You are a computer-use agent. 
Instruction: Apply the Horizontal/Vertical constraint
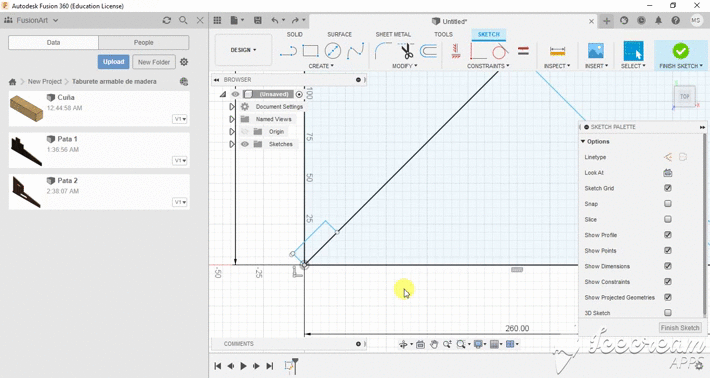coord(456,51)
